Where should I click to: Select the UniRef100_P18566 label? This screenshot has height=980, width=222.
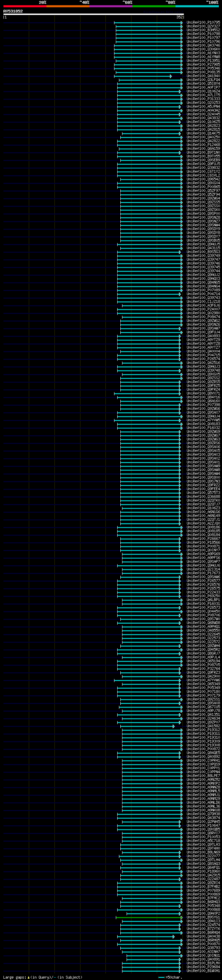[x=203, y=543]
